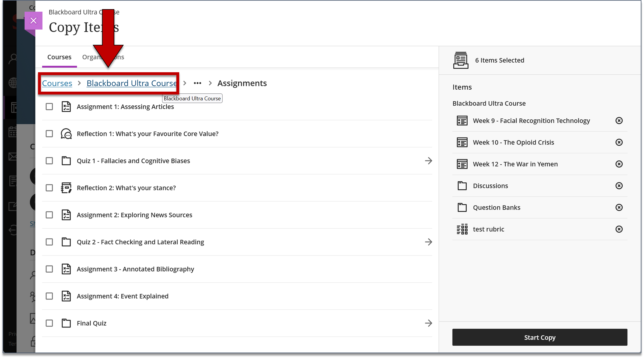Check the Reflection 1 Favourite Core Value checkbox
The height and width of the screenshot is (358, 644).
click(49, 134)
